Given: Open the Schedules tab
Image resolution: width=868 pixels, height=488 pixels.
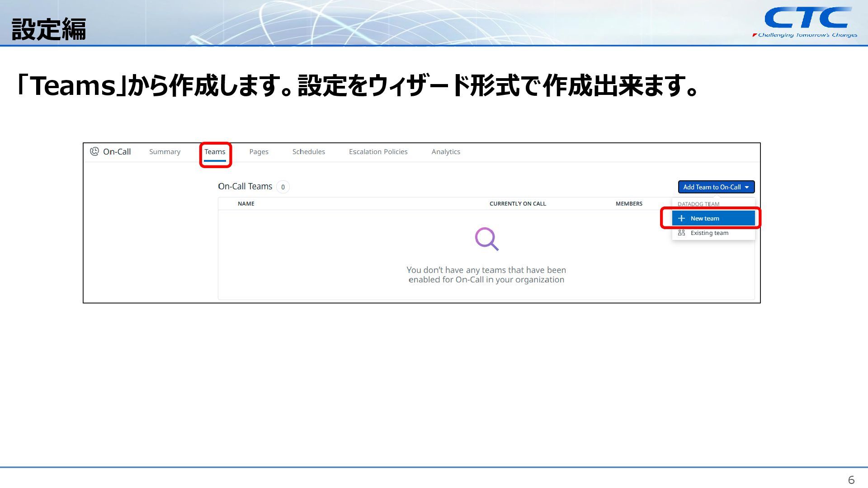Looking at the screenshot, I should (308, 152).
